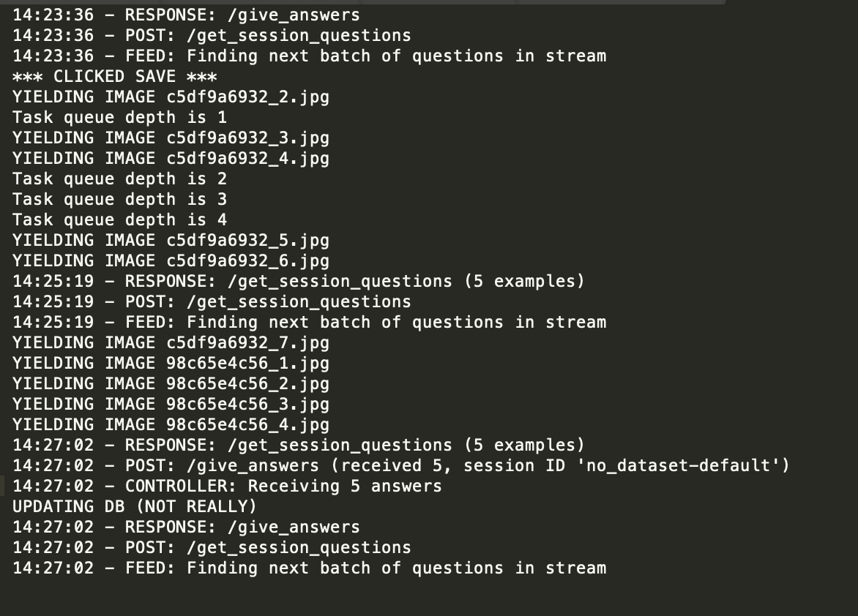858x616 pixels.
Task: Select the 'YIELDING IMAGE c5df9a6932_2.jpg' line
Action: coord(171,97)
